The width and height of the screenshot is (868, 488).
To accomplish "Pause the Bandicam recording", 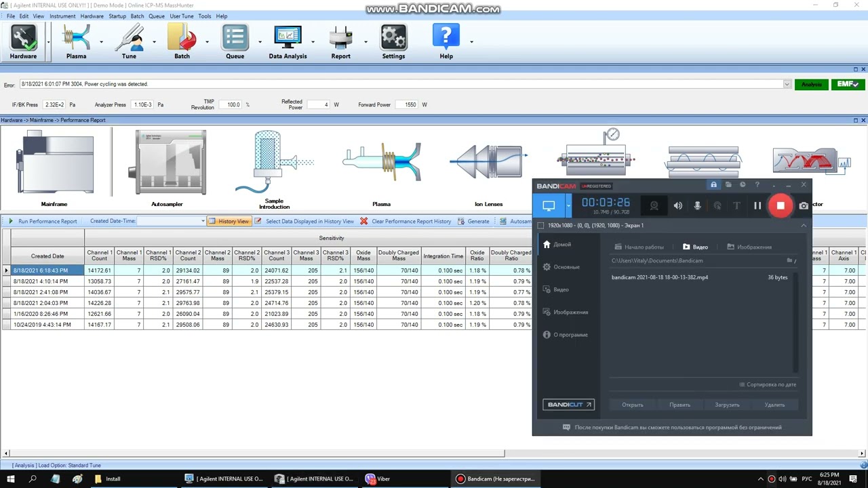I will pyautogui.click(x=757, y=205).
